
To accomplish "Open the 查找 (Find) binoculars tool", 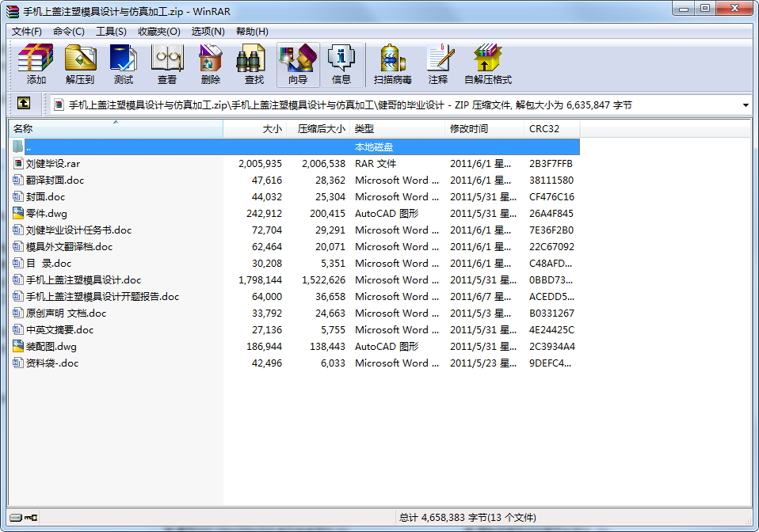I will pyautogui.click(x=254, y=64).
